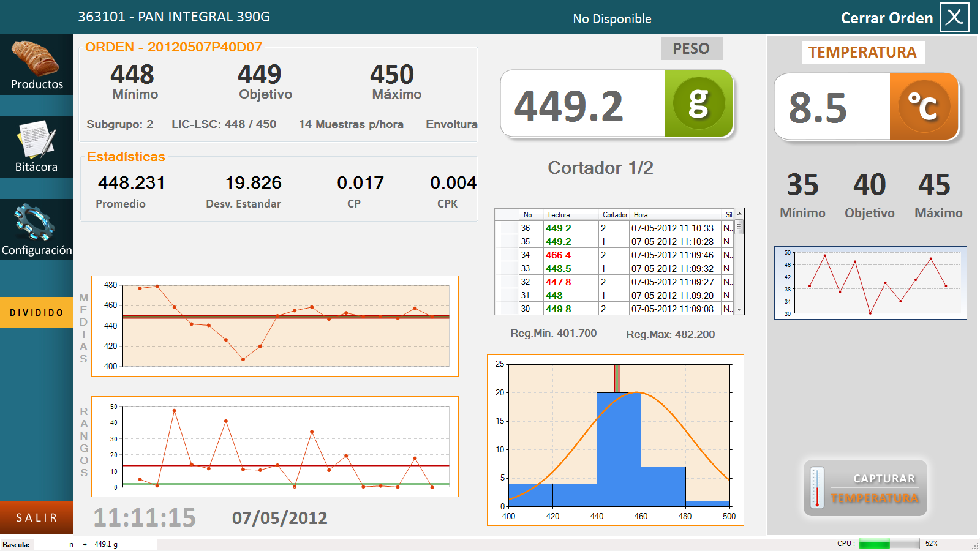Select the PESO tab
The width and height of the screenshot is (980, 551).
click(692, 49)
